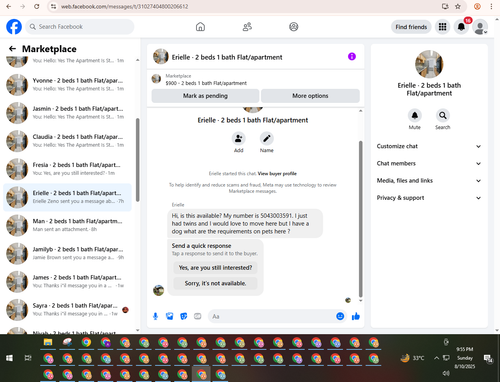Show hidden system tray icons

436,358
